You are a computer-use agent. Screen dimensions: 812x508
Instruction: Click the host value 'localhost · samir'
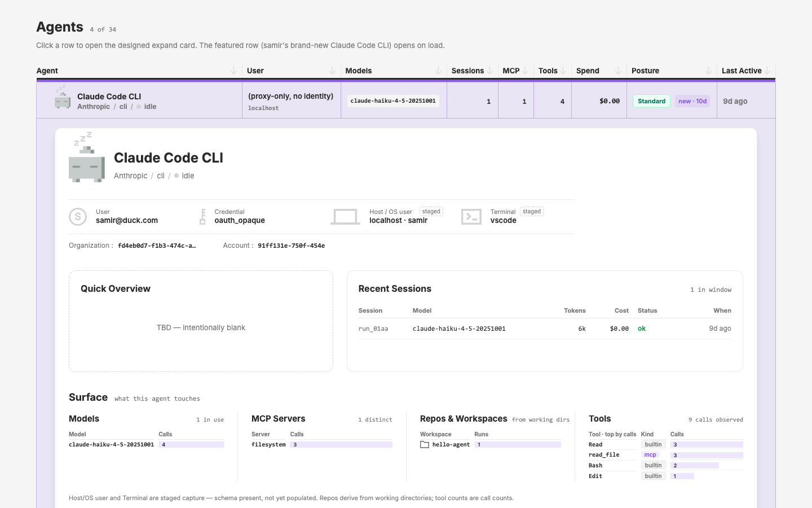pyautogui.click(x=398, y=221)
